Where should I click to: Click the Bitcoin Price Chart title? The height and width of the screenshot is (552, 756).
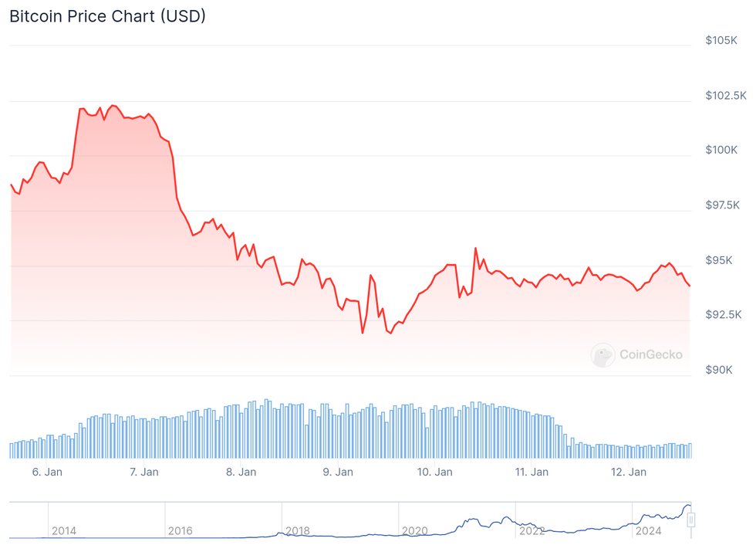(107, 16)
